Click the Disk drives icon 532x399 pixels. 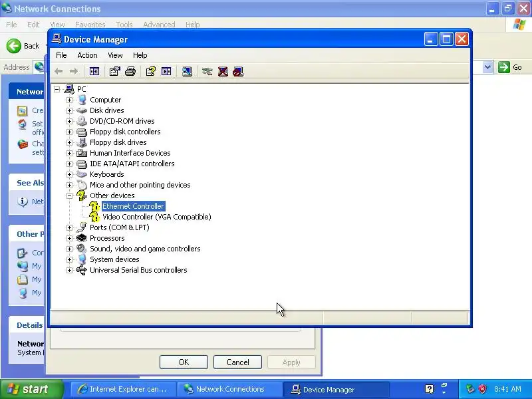pyautogui.click(x=81, y=110)
